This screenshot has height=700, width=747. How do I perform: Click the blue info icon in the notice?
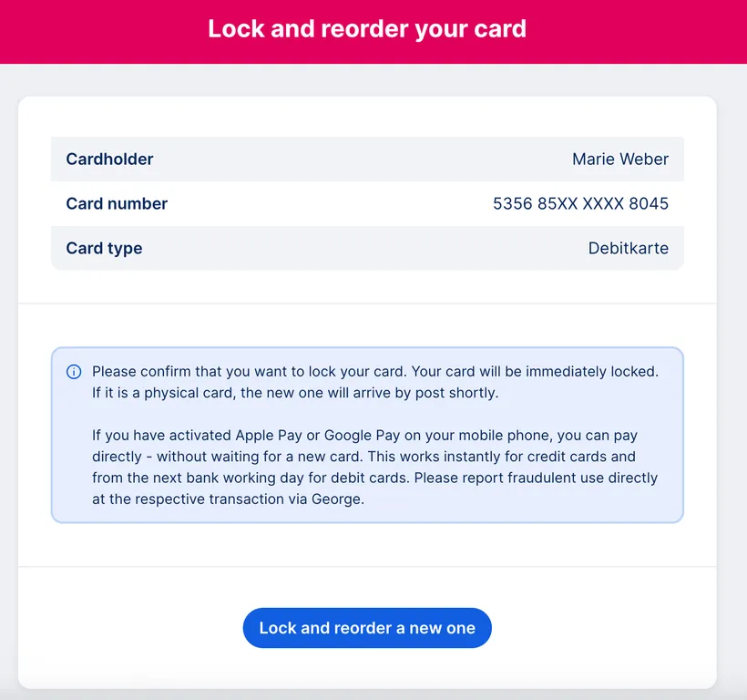tap(74, 372)
